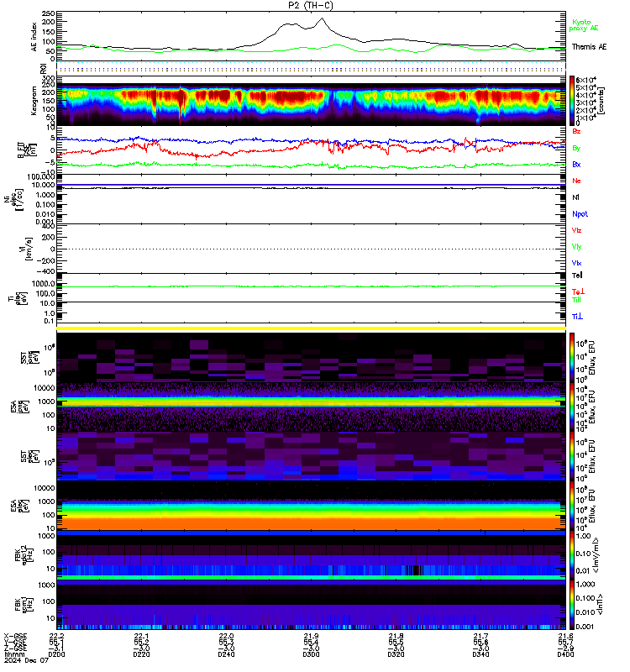Click the 0320 time axis label
Screen dimensions: 630x672
pyautogui.click(x=396, y=654)
